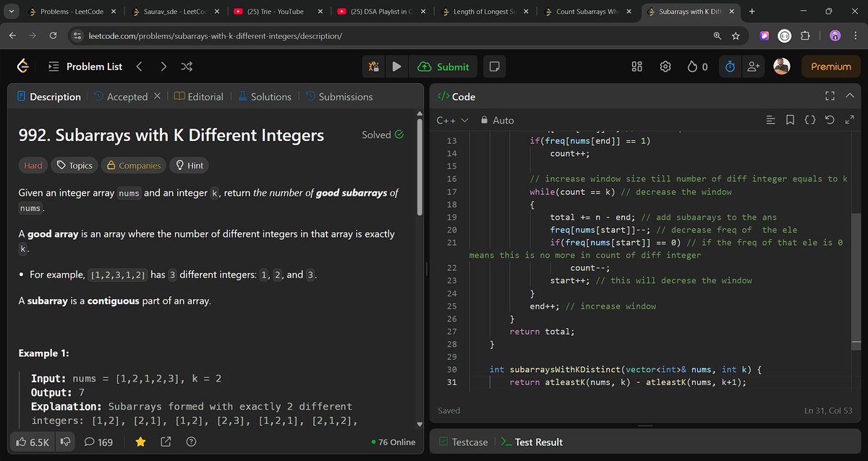Image resolution: width=868 pixels, height=461 pixels.
Task: Open the Testcase tab
Action: [x=463, y=441]
